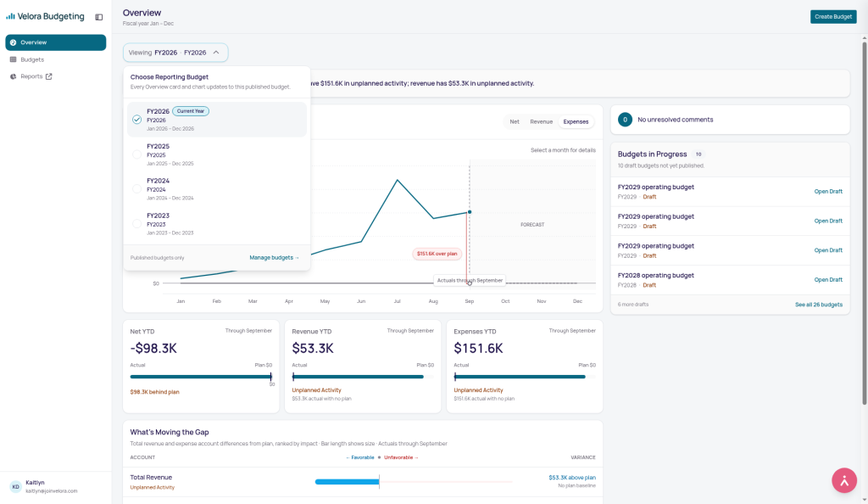Click the page vertical scrollbar
The width and height of the screenshot is (868, 504).
click(864, 221)
